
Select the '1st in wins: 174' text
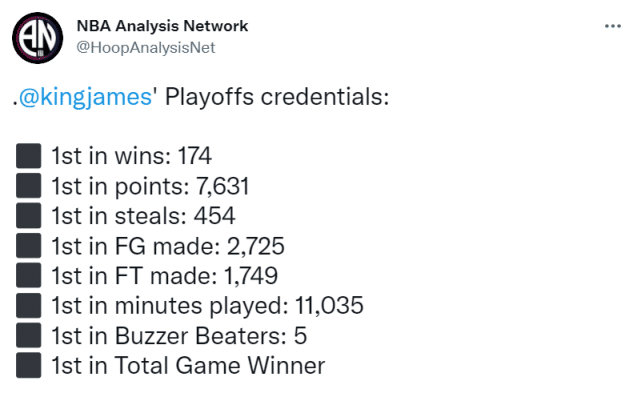[x=132, y=156]
